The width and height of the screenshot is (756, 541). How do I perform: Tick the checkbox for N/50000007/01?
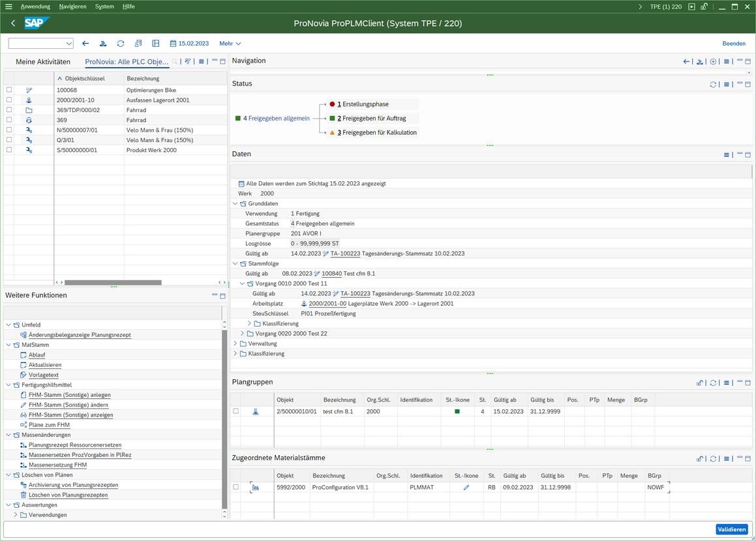[x=9, y=130]
